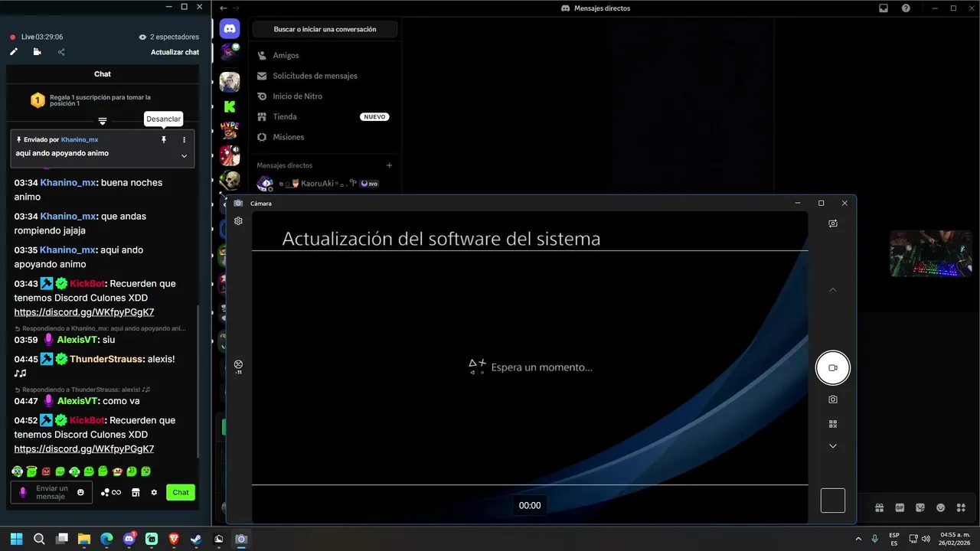The width and height of the screenshot is (980, 551).
Task: Click the RGB keyboard webcam thumbnail
Action: [931, 253]
